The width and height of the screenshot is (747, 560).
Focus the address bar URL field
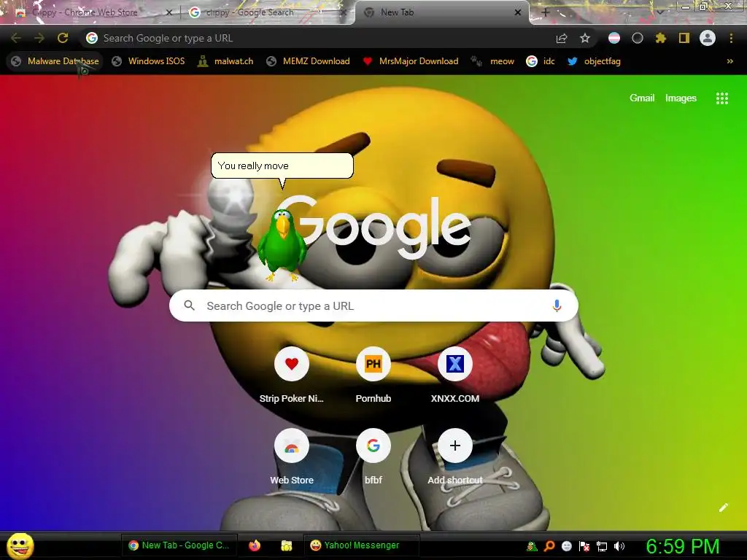(x=320, y=38)
